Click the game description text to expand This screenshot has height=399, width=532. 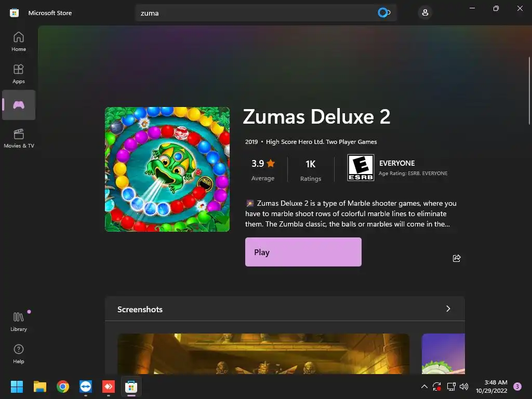(351, 214)
